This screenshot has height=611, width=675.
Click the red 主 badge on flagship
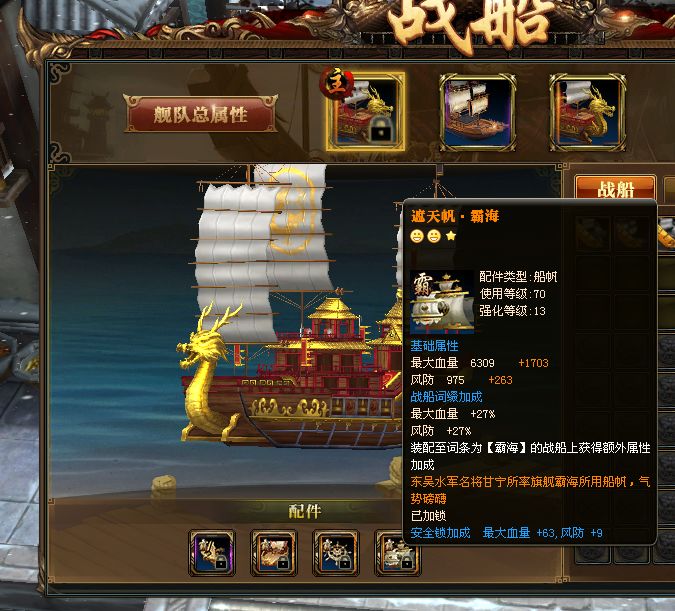tap(337, 83)
